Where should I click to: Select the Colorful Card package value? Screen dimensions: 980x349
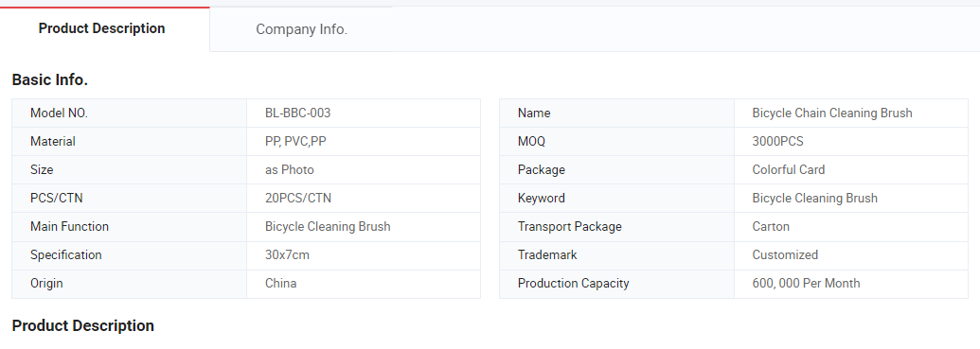[x=789, y=170]
